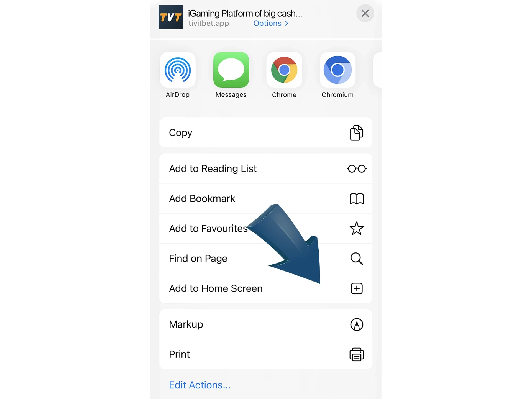The width and height of the screenshot is (532, 399).
Task: Tap the Copy icon to copy
Action: (x=357, y=132)
